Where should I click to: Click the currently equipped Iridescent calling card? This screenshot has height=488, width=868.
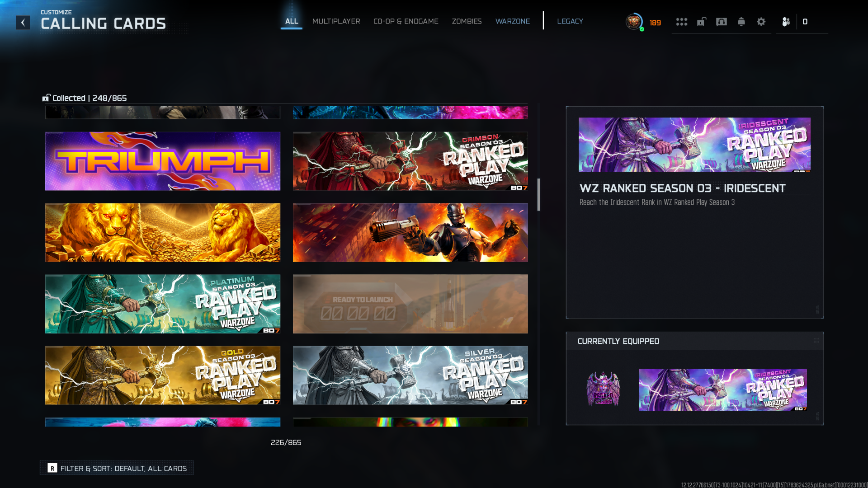coord(722,389)
